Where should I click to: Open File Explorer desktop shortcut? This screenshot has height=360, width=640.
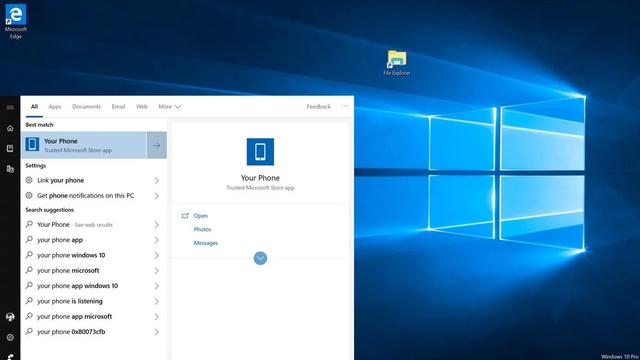coord(397,63)
